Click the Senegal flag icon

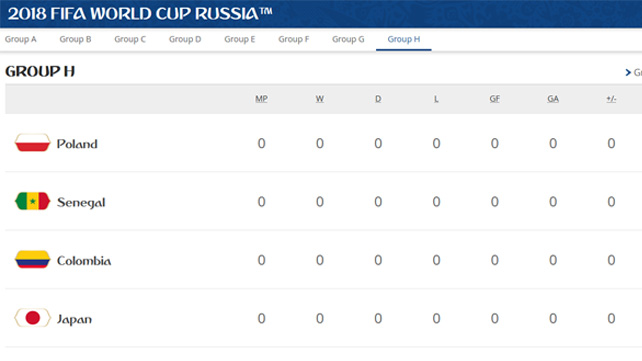pyautogui.click(x=32, y=201)
